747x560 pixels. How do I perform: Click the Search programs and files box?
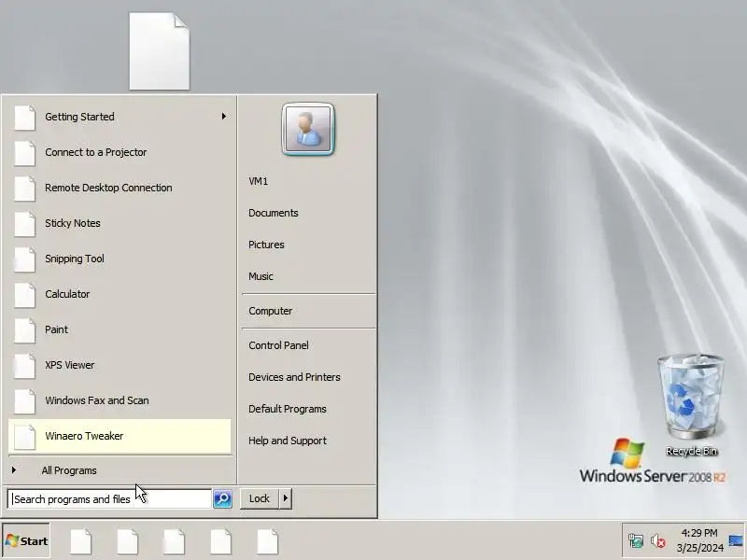(x=109, y=499)
